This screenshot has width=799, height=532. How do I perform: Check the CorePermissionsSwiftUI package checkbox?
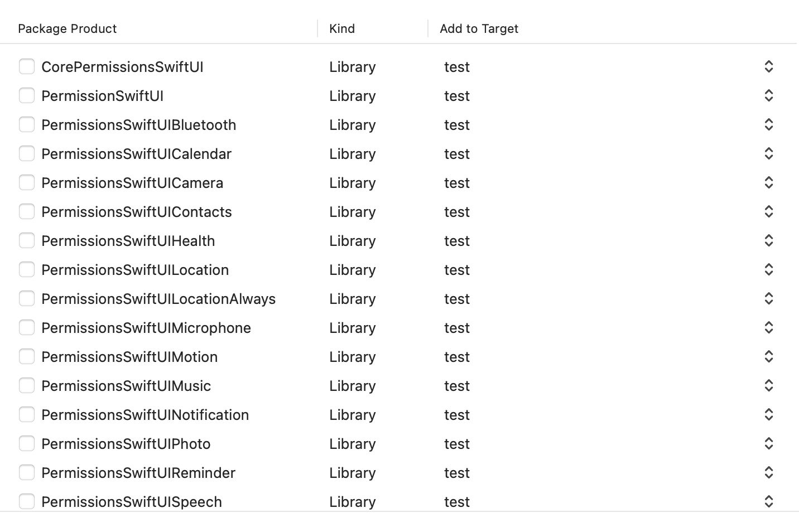27,66
